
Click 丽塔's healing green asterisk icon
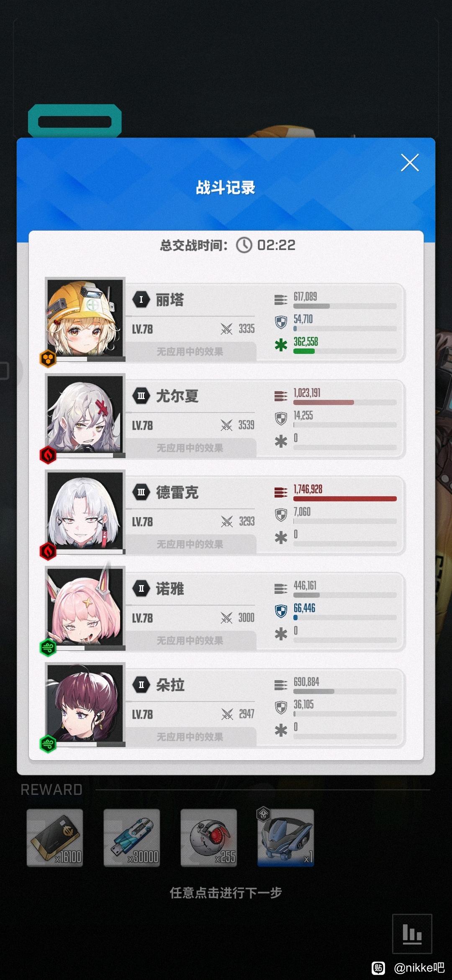coord(281,345)
